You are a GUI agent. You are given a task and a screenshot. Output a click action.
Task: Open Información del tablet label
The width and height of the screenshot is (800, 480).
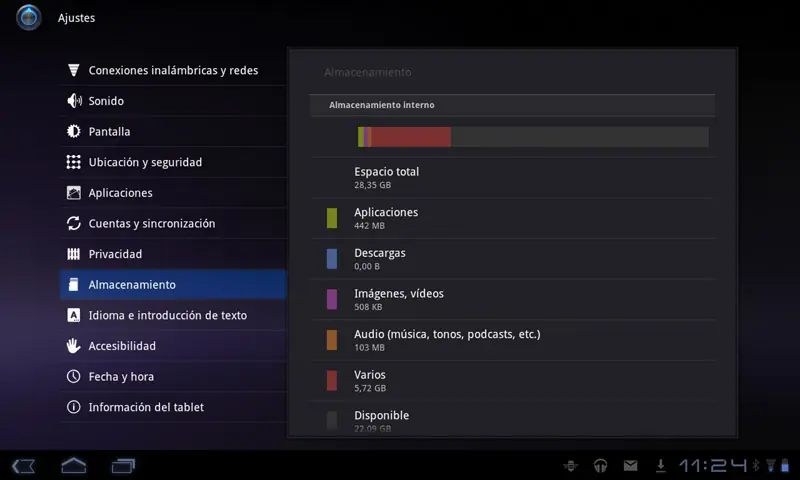coord(146,407)
